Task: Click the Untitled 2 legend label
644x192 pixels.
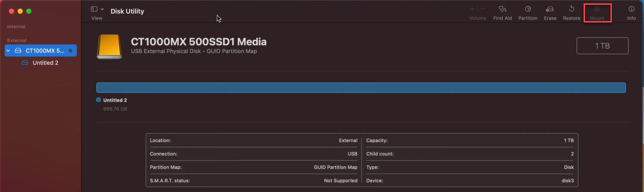Action: point(115,100)
